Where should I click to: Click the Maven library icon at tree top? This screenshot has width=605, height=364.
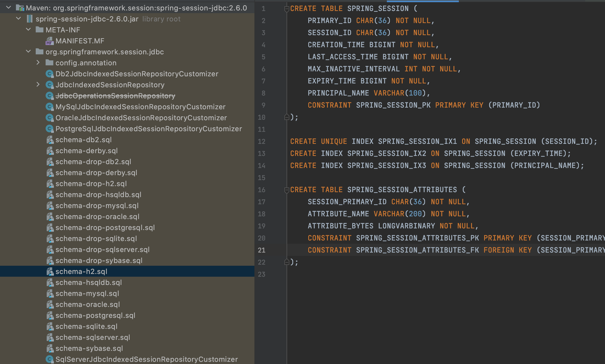click(20, 8)
